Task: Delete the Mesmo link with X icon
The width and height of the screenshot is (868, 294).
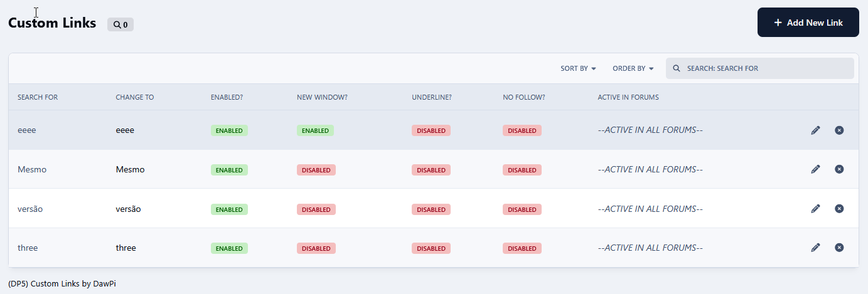Action: pos(839,169)
